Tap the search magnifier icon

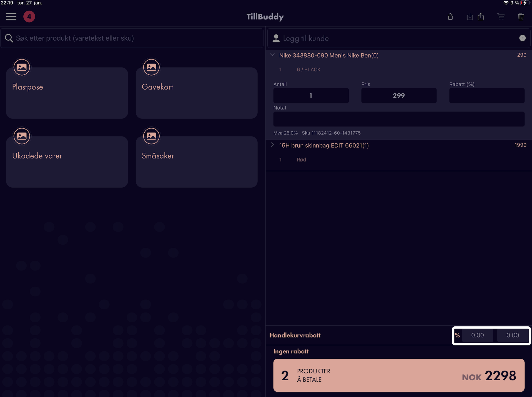(x=9, y=38)
